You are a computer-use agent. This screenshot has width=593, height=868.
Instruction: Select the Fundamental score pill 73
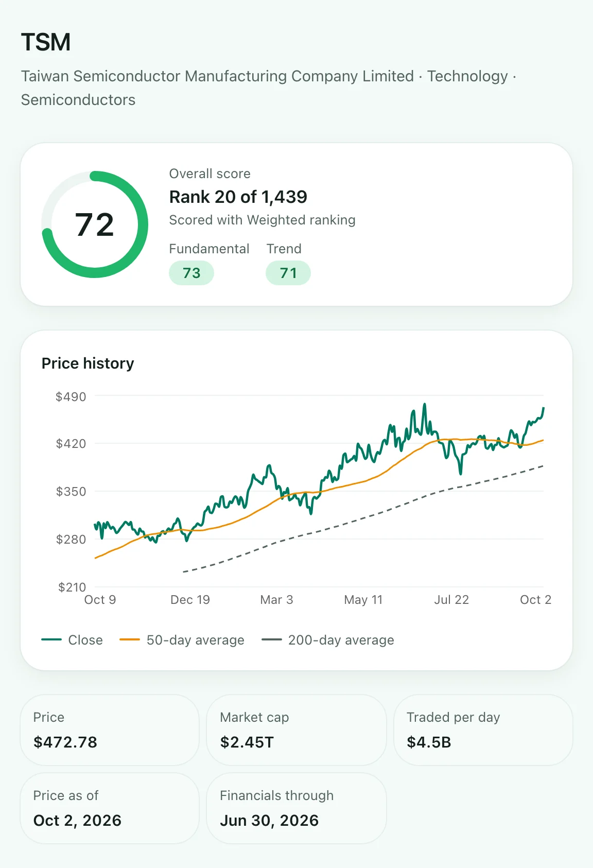(191, 273)
